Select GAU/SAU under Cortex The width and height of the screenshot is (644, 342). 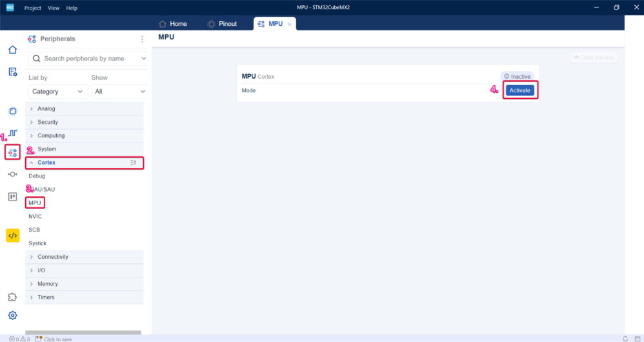(41, 190)
